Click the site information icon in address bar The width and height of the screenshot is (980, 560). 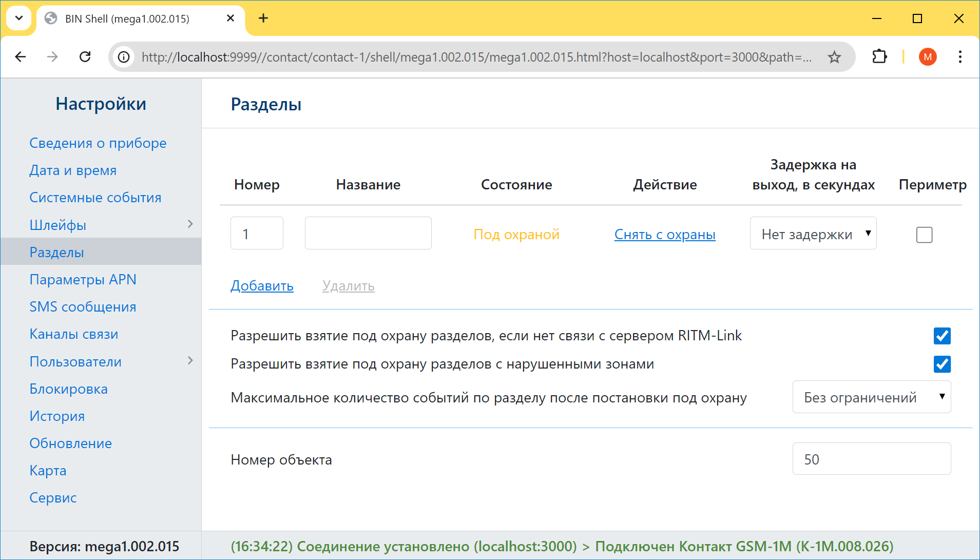click(124, 57)
